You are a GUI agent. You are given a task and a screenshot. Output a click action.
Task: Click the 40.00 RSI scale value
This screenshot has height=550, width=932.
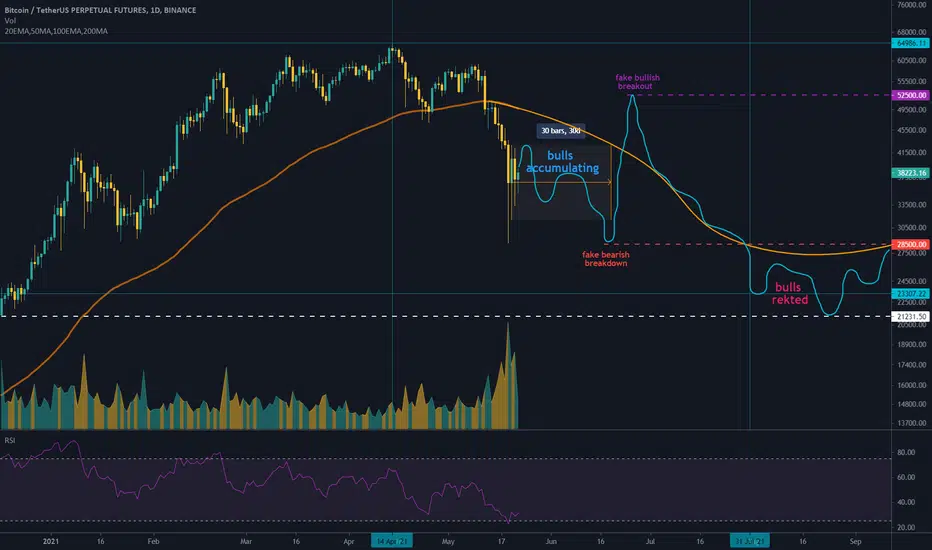coord(906,502)
